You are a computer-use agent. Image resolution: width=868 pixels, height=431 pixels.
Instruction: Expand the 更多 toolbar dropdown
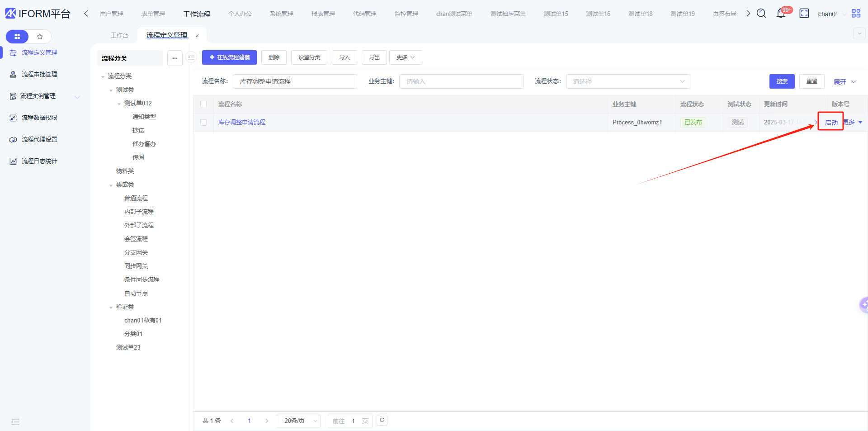tap(405, 57)
